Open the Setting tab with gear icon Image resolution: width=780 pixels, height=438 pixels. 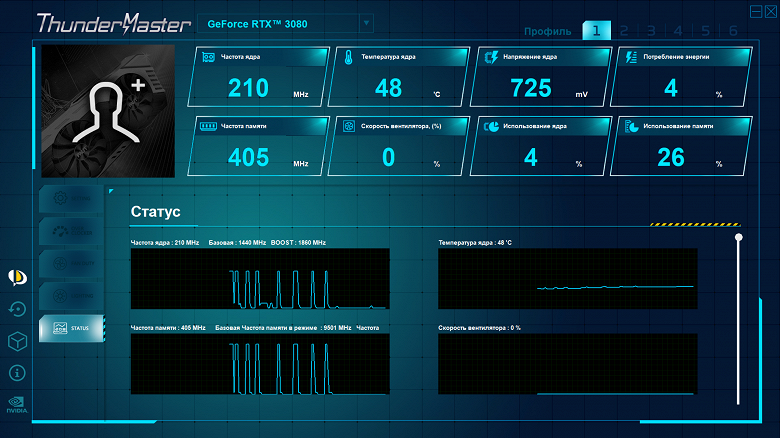71,199
